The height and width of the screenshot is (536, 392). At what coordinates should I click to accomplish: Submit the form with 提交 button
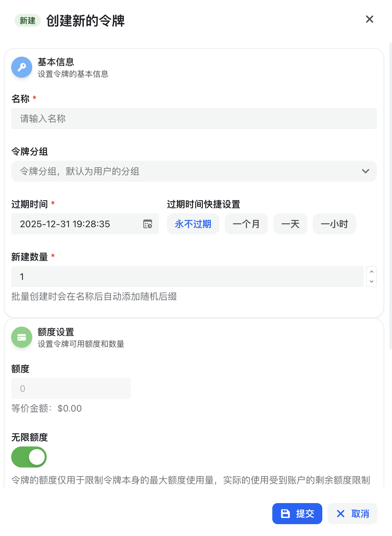297,514
